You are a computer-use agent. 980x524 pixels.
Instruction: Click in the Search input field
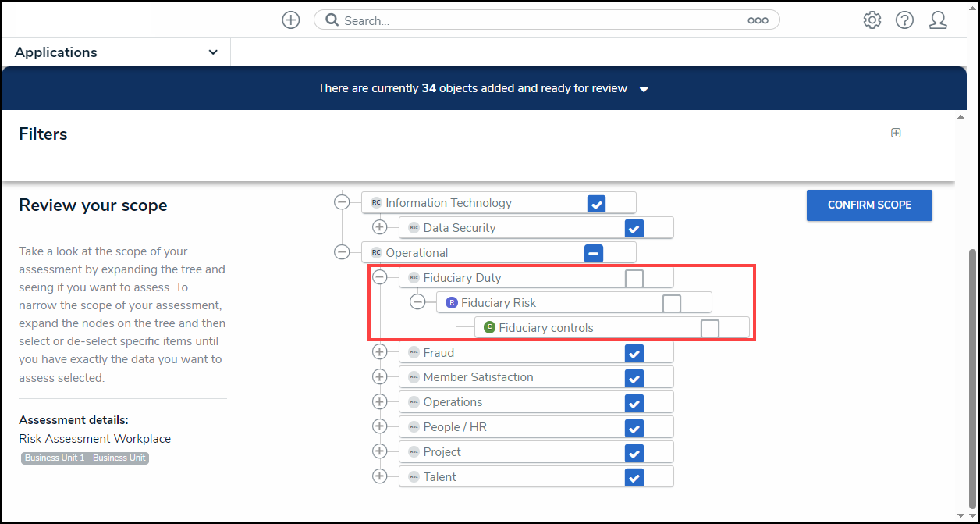click(x=538, y=21)
